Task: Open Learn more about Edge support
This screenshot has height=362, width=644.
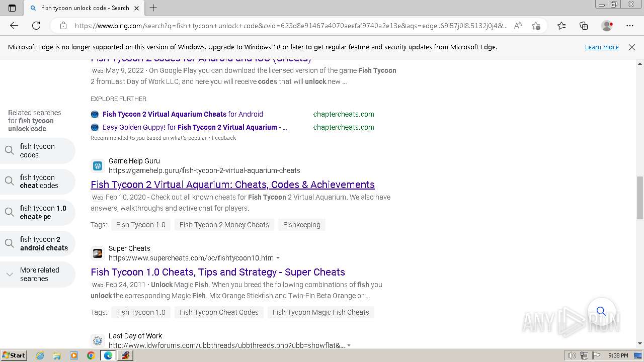Action: pos(602,47)
